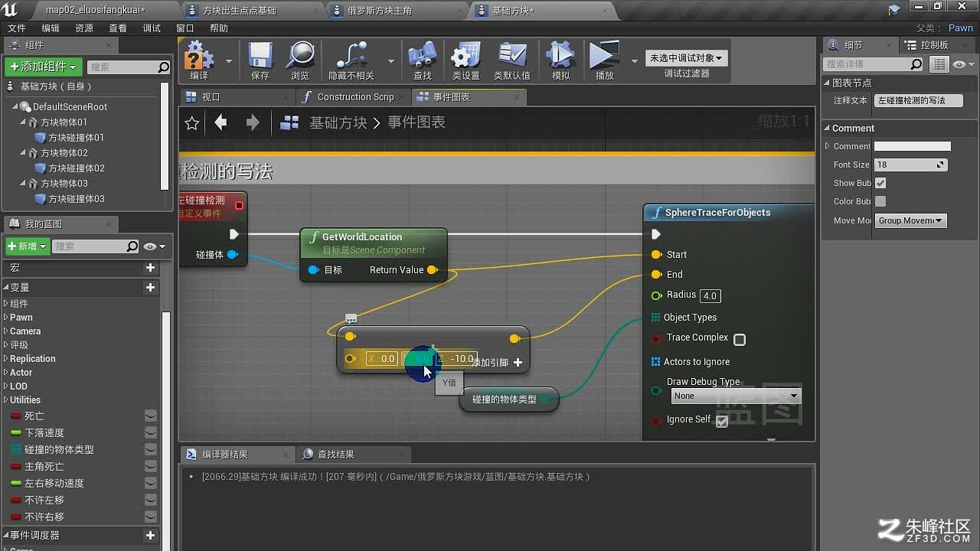Open Hide Unrelated options arrow

pos(391,60)
